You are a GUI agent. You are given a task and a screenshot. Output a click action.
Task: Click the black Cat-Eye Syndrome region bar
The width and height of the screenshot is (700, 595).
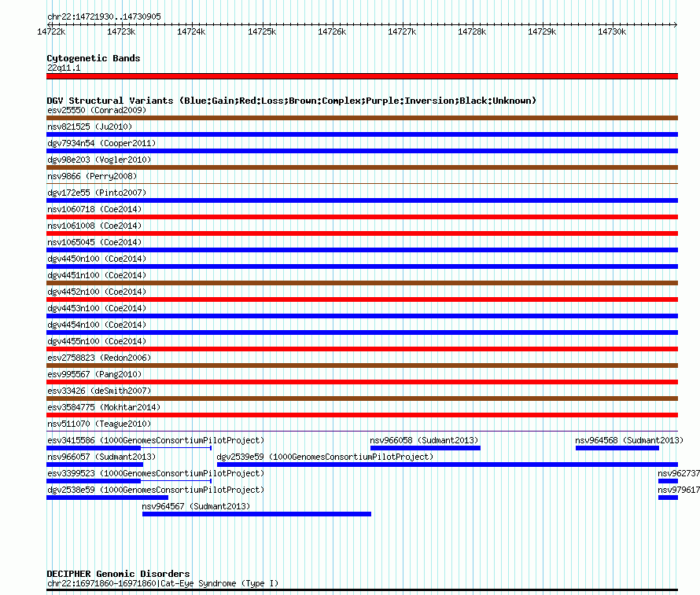coord(362,590)
